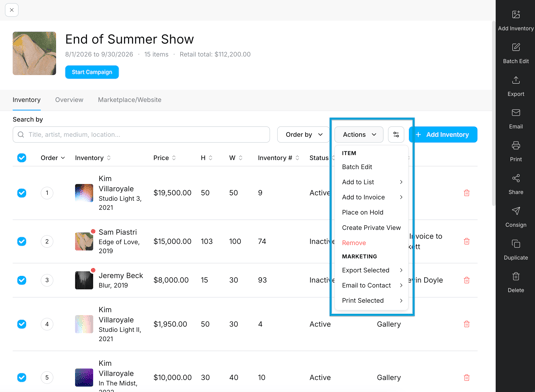The height and width of the screenshot is (392, 535).
Task: Uncheck the In The Midst row checkbox
Action: [x=21, y=377]
